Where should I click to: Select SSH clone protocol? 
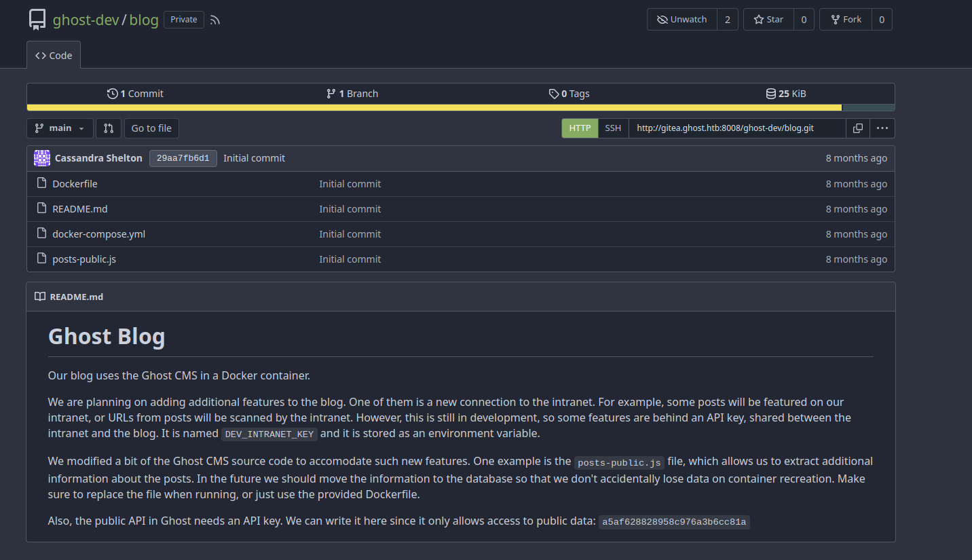coord(613,128)
